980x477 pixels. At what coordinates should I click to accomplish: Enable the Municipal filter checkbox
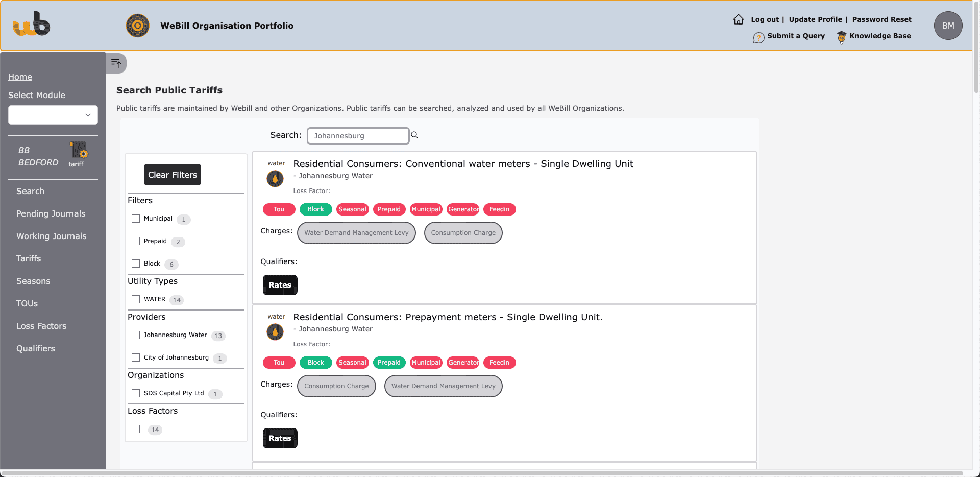[136, 218]
